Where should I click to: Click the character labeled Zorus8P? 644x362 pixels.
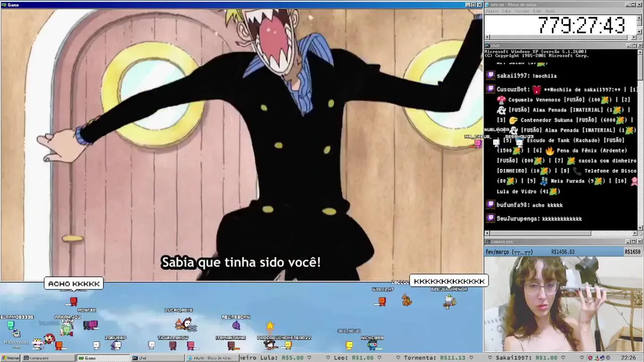point(116,345)
